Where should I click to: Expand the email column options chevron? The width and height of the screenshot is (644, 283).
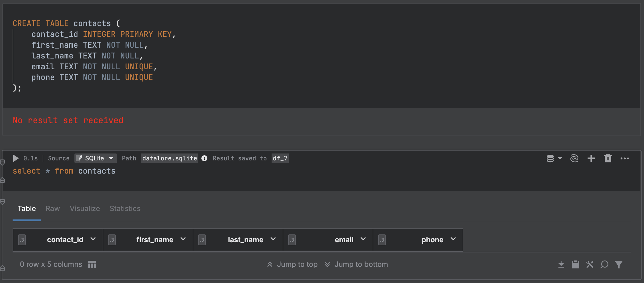coord(363,239)
